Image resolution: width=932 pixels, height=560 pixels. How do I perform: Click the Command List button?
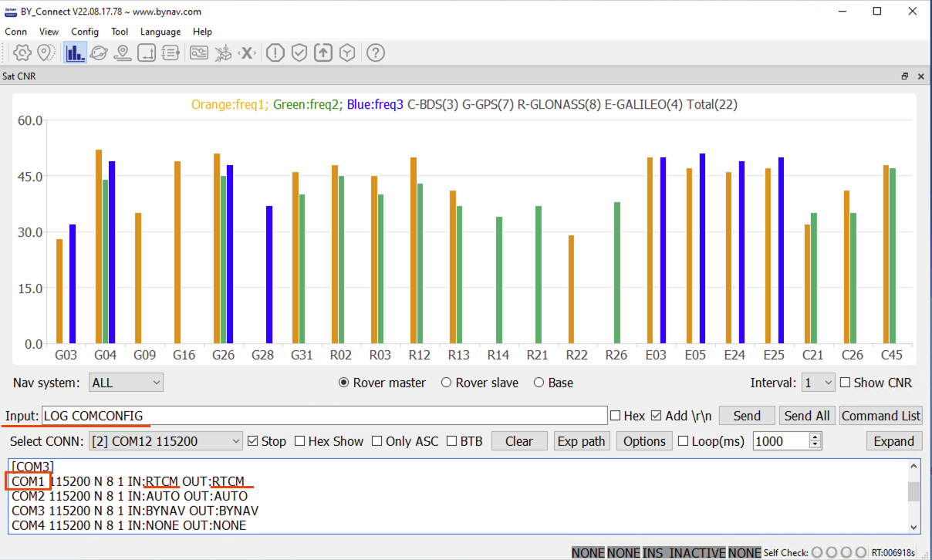(881, 415)
